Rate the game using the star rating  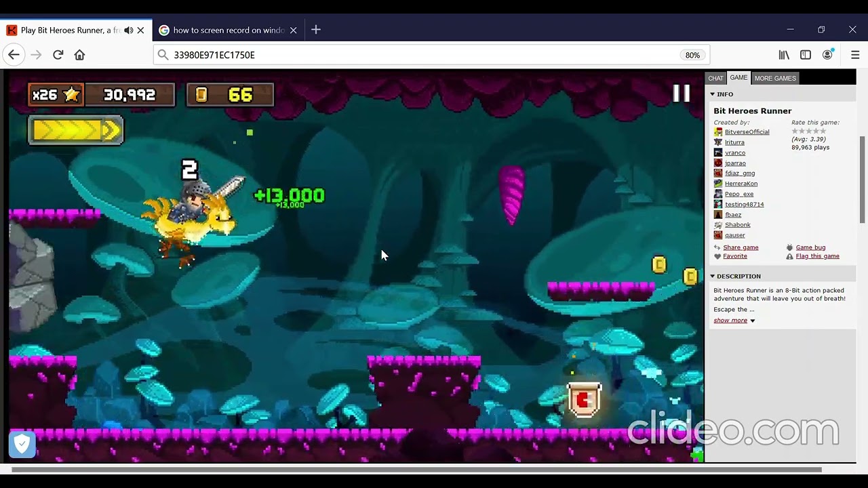809,131
